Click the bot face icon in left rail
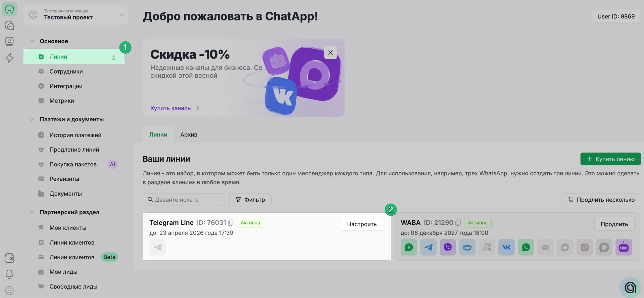Image resolution: width=644 pixels, height=298 pixels. click(x=9, y=41)
